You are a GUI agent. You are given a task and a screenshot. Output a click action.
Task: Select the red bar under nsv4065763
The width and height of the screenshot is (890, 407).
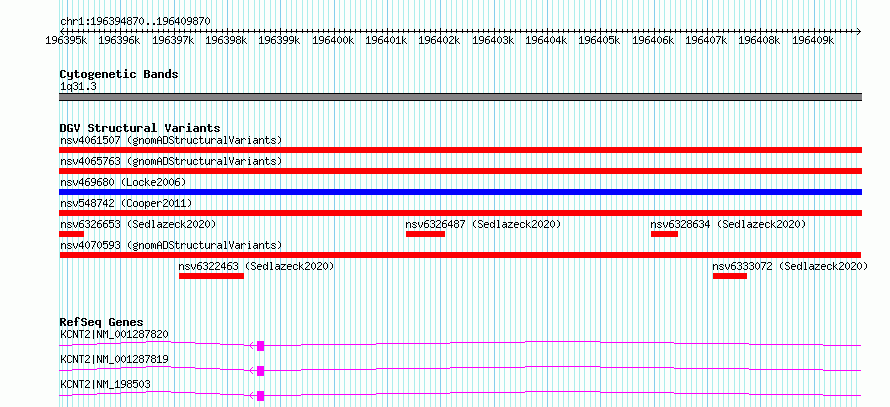click(x=461, y=171)
